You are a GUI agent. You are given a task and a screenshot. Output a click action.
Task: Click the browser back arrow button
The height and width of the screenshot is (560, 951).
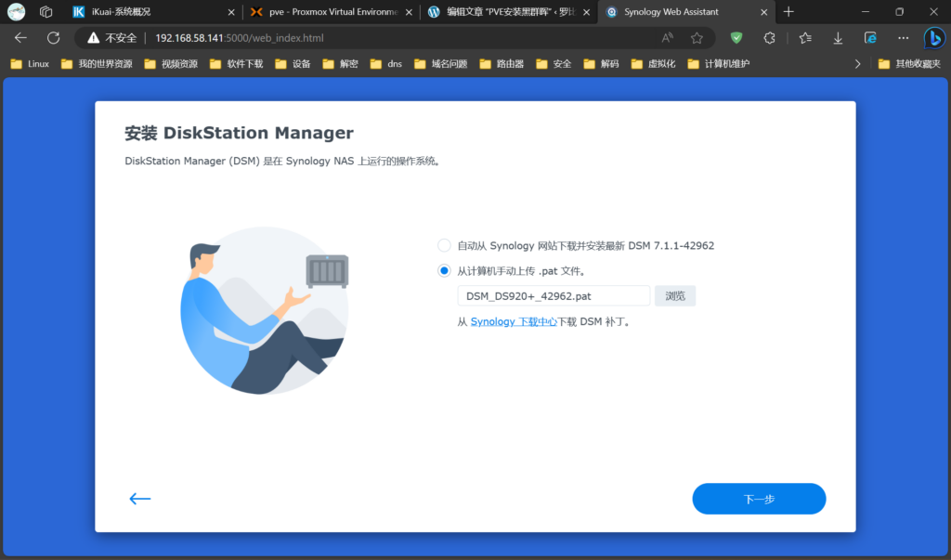coord(20,38)
